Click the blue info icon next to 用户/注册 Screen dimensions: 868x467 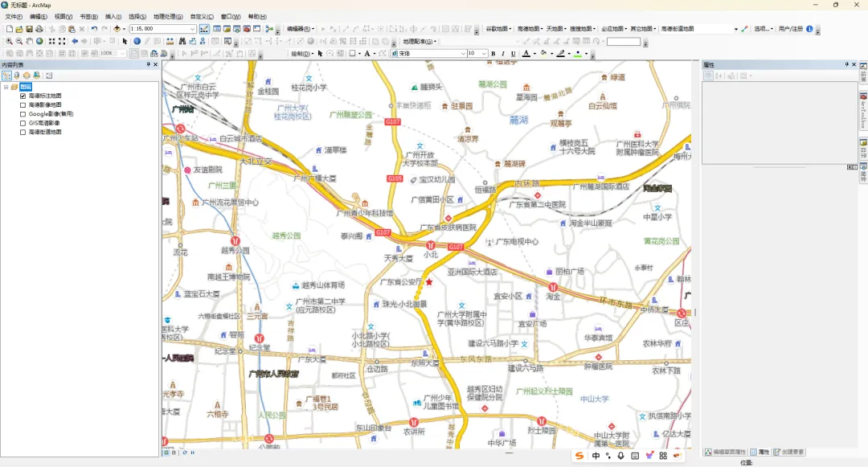pos(809,29)
